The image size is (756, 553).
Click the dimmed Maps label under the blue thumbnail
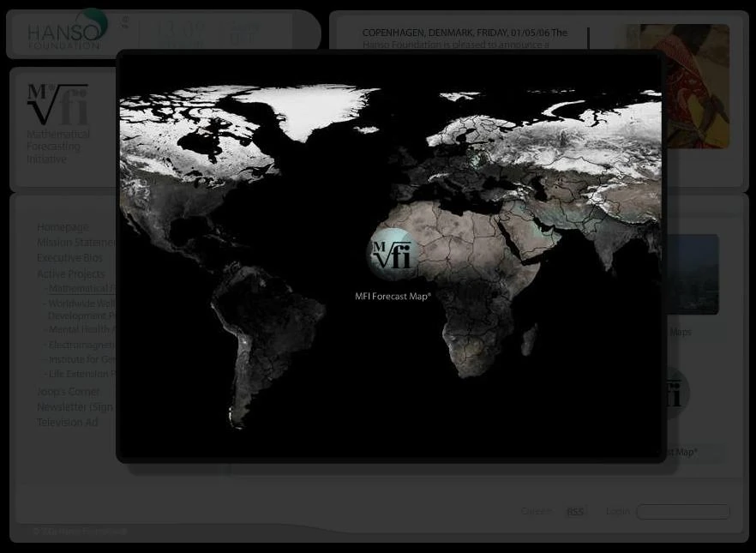pyautogui.click(x=681, y=332)
